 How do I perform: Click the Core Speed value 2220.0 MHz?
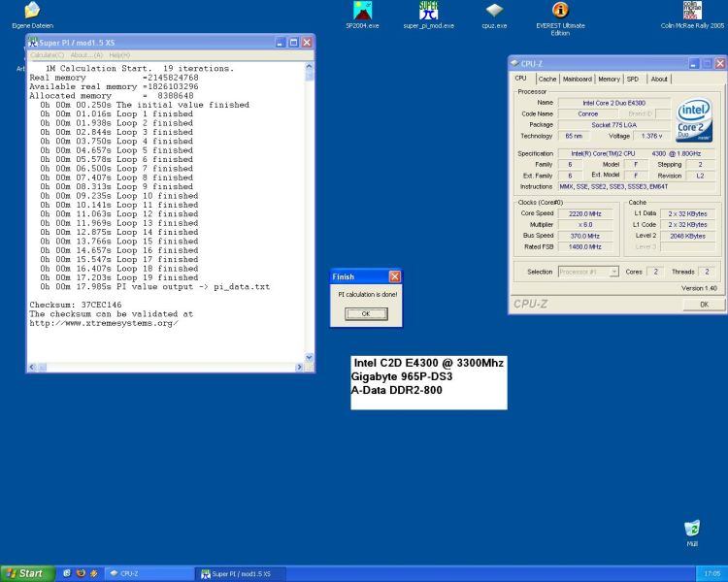click(x=585, y=214)
